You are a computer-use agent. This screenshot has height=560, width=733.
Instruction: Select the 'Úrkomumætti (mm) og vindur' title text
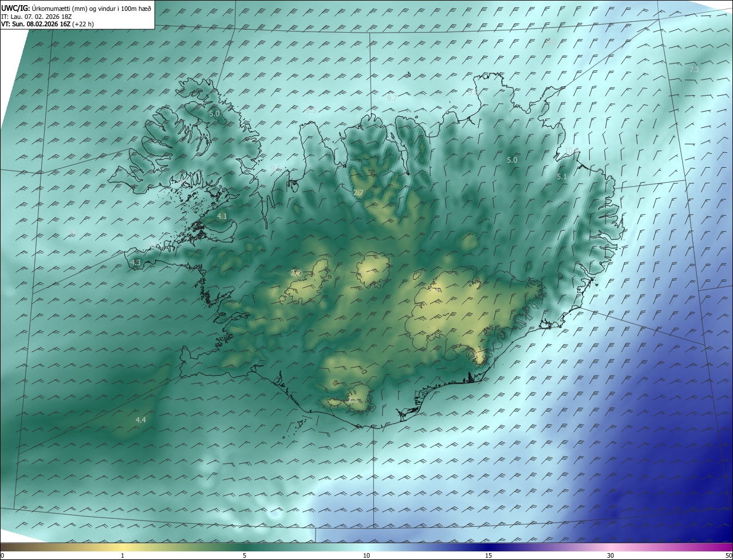coord(73,8)
